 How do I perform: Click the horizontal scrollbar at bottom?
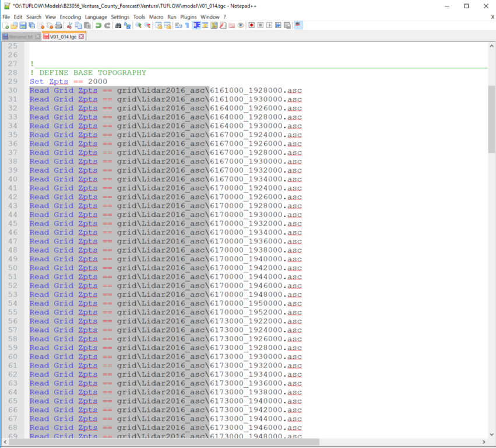coord(245,443)
